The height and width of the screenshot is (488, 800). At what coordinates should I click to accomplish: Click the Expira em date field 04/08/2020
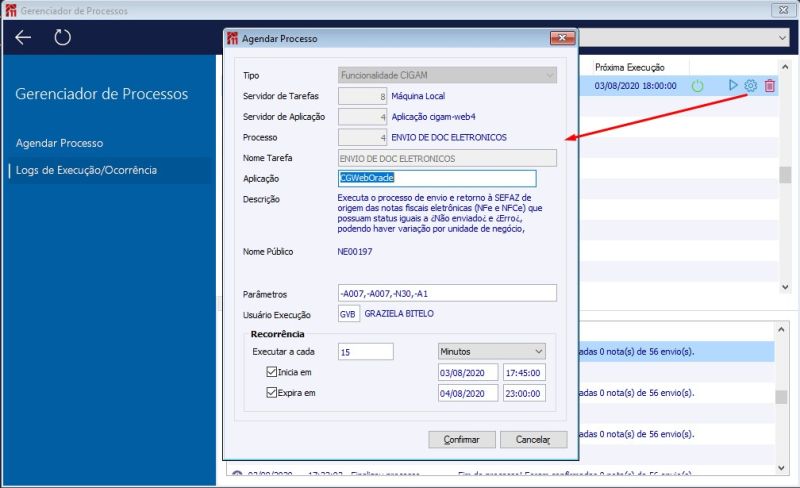[468, 393]
